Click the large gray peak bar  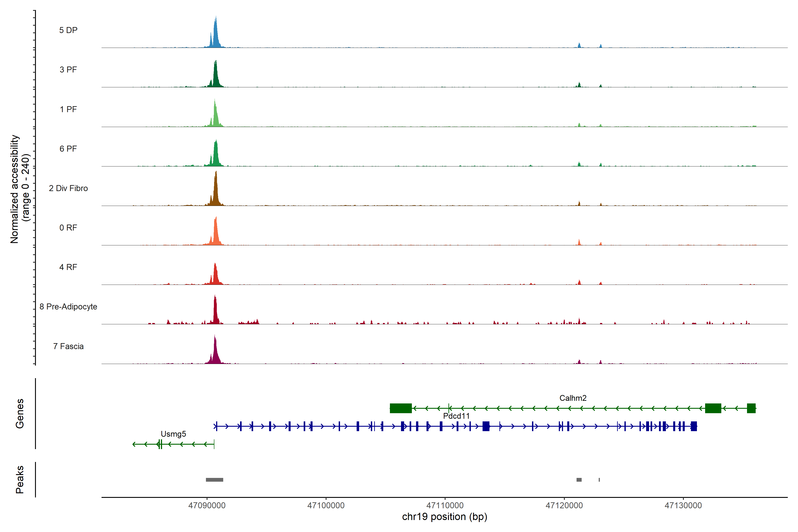(214, 480)
